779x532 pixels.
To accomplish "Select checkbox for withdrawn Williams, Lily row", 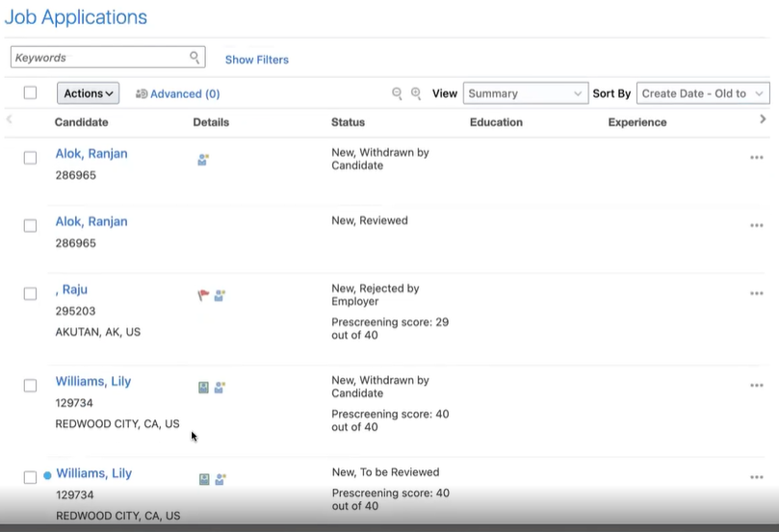I will [x=30, y=386].
